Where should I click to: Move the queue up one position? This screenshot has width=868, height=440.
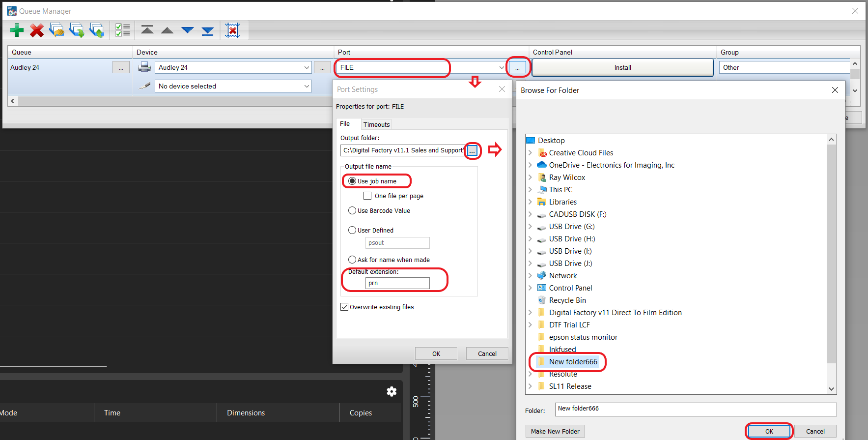[x=167, y=30]
